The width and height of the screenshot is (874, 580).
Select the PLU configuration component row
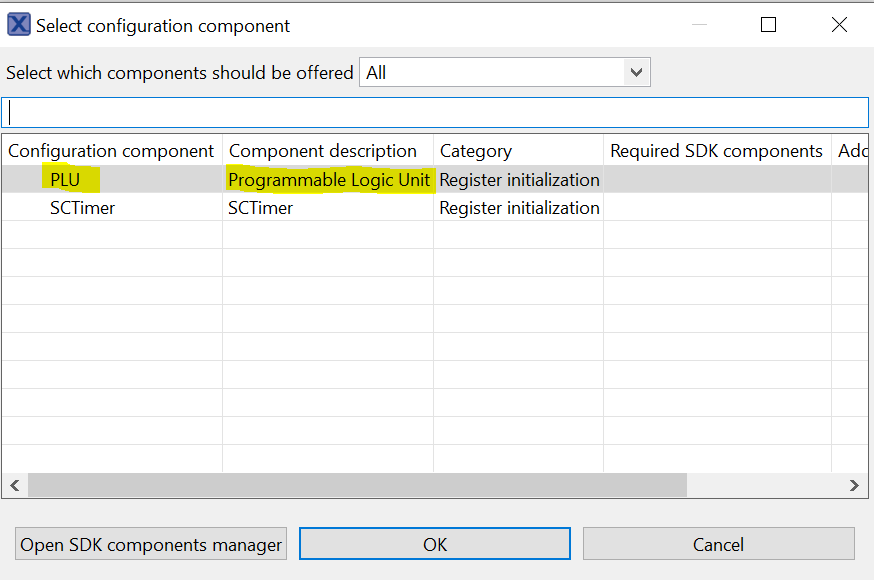click(x=65, y=180)
